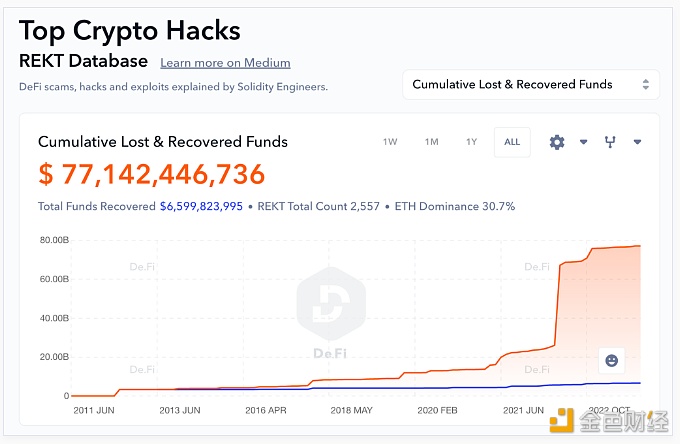Click the Total Funds Recovered amount $6,599,823,995
Viewport: 680px width, 444px height.
point(201,206)
